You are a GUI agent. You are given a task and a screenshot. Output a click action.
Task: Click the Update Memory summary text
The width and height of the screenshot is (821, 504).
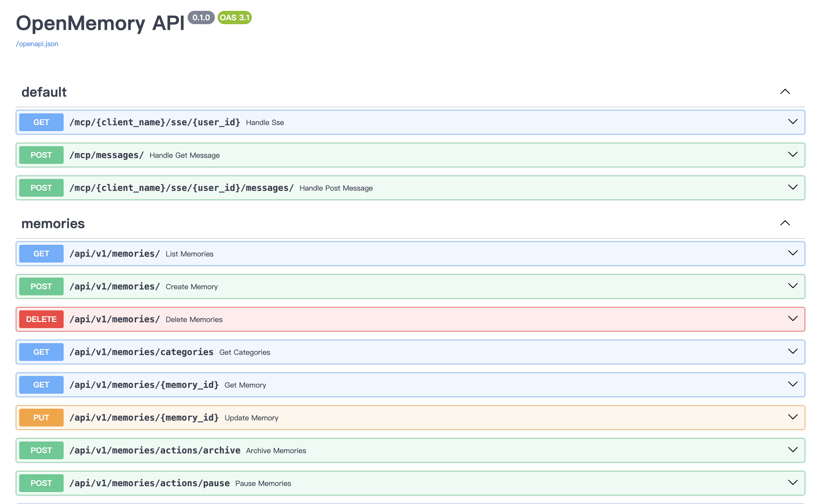pyautogui.click(x=251, y=418)
